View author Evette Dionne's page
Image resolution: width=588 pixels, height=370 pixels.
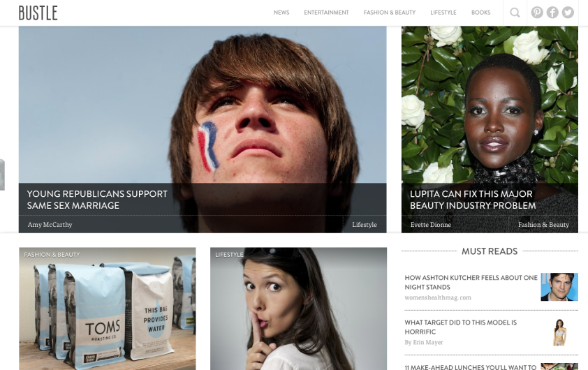(430, 225)
